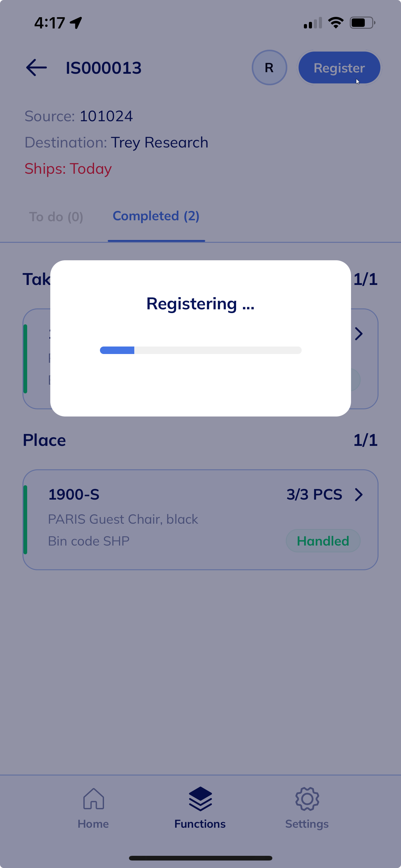Open Settings gear icon
The width and height of the screenshot is (401, 868).
coord(307,799)
